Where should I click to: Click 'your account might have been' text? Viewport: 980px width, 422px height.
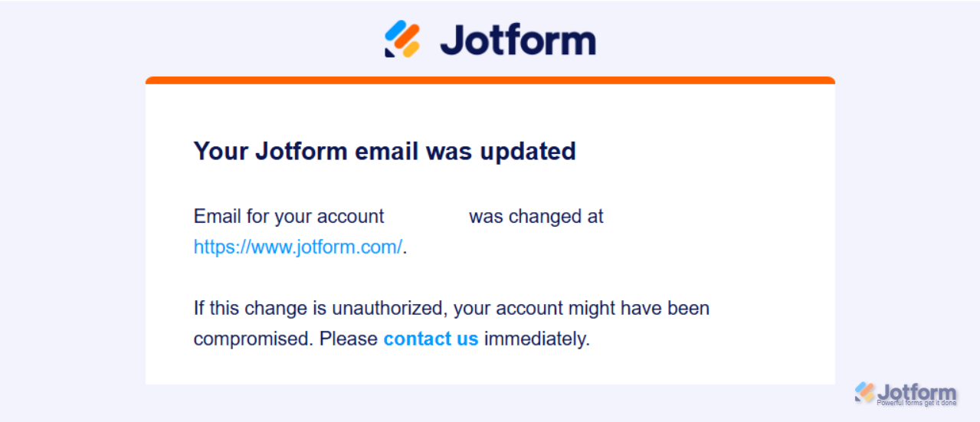(582, 309)
